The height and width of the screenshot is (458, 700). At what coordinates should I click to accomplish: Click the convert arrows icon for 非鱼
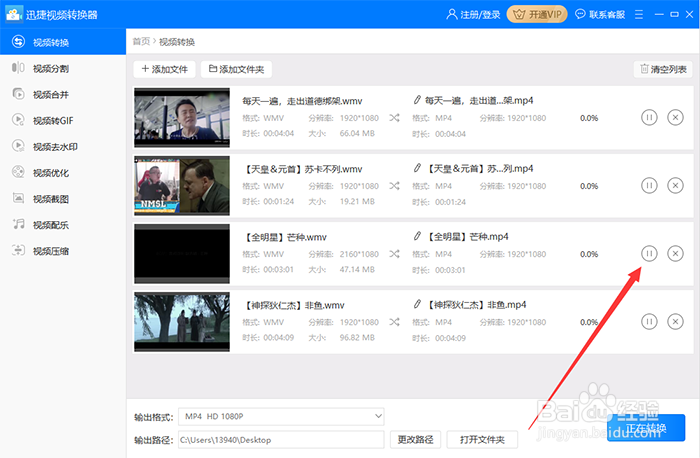click(x=394, y=322)
